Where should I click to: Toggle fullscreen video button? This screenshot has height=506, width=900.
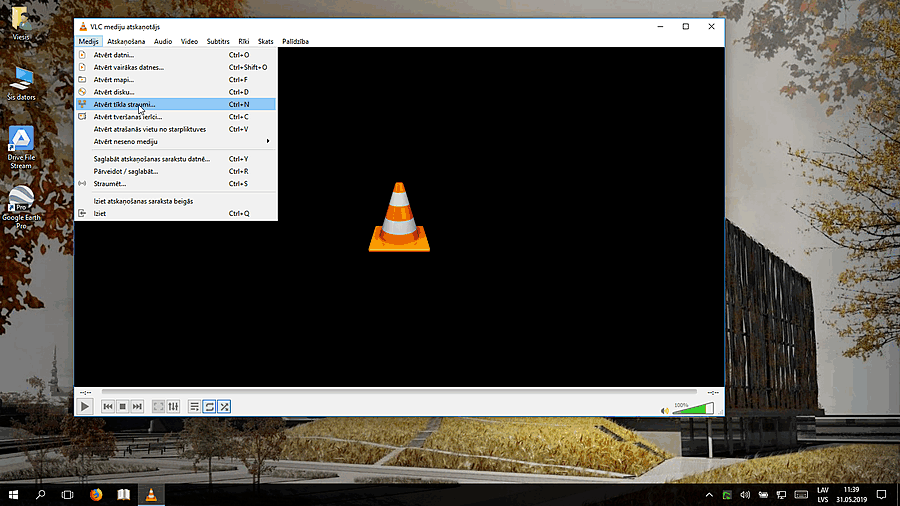[x=158, y=407]
